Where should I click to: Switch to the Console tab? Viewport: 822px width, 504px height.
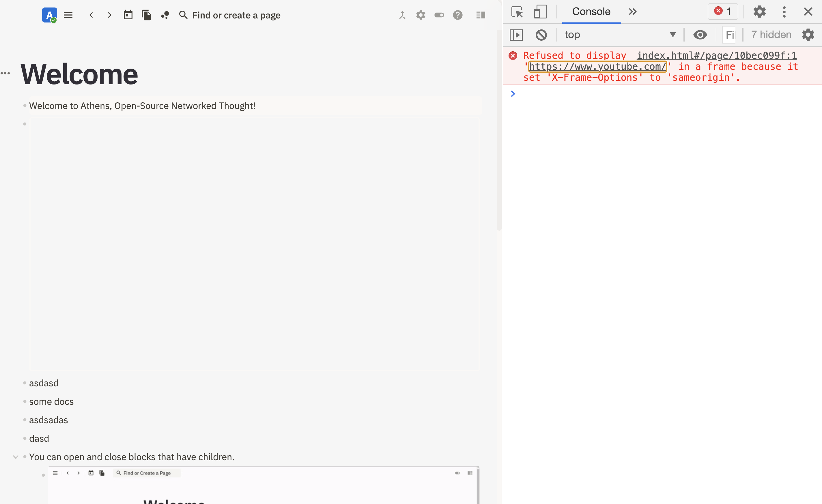591,11
